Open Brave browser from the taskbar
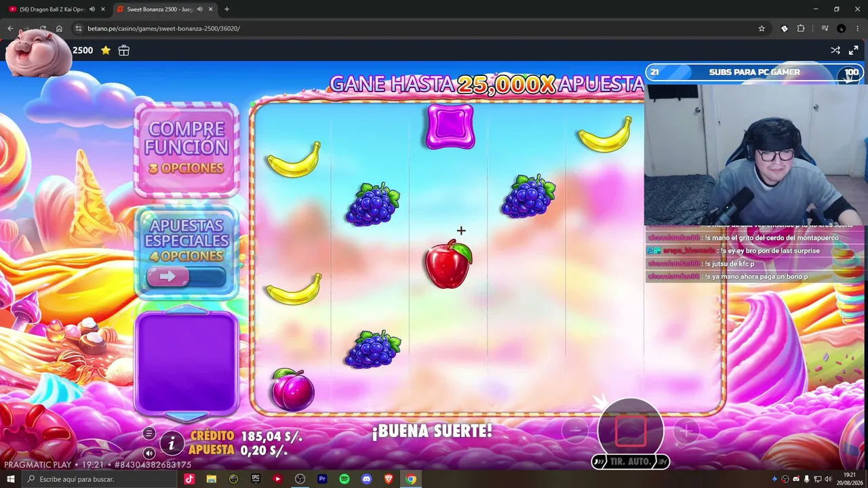The width and height of the screenshot is (868, 488). [389, 479]
